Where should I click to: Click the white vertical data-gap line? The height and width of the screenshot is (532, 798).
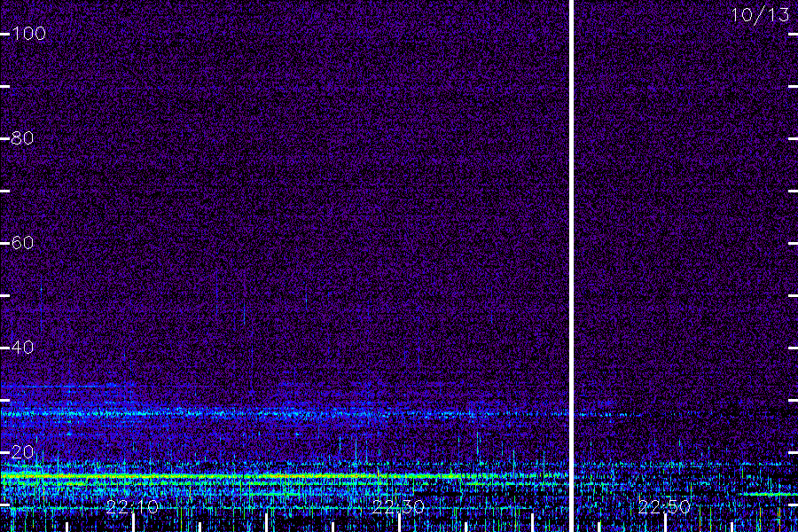[x=571, y=266]
